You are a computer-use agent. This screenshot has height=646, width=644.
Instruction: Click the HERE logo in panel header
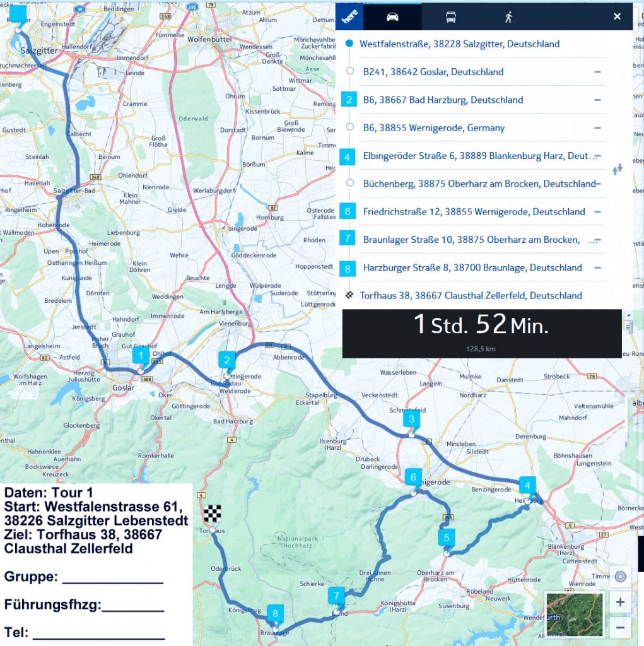click(x=350, y=17)
